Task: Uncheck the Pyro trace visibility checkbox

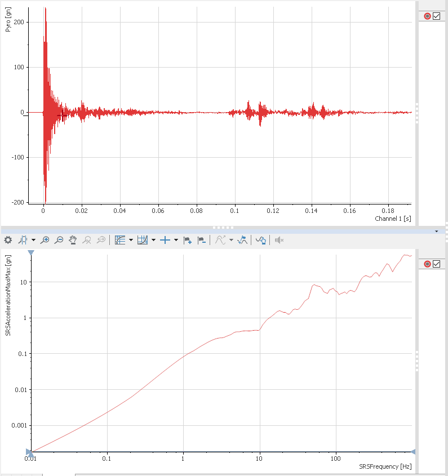Action: click(436, 16)
